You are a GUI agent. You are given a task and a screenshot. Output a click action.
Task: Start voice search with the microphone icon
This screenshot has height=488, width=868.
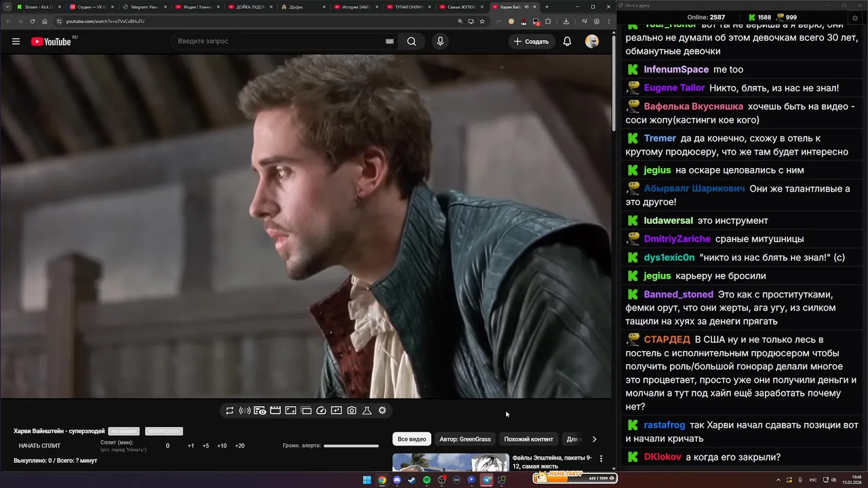pos(440,41)
